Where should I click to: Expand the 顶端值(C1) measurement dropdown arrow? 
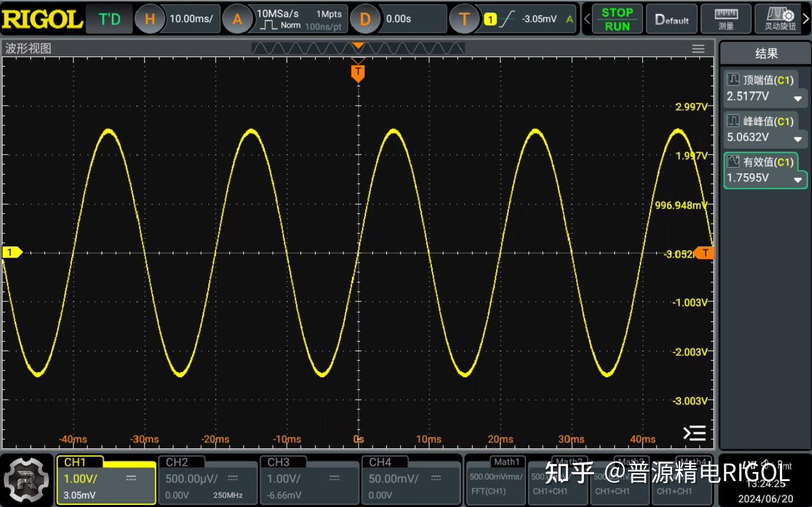(798, 99)
